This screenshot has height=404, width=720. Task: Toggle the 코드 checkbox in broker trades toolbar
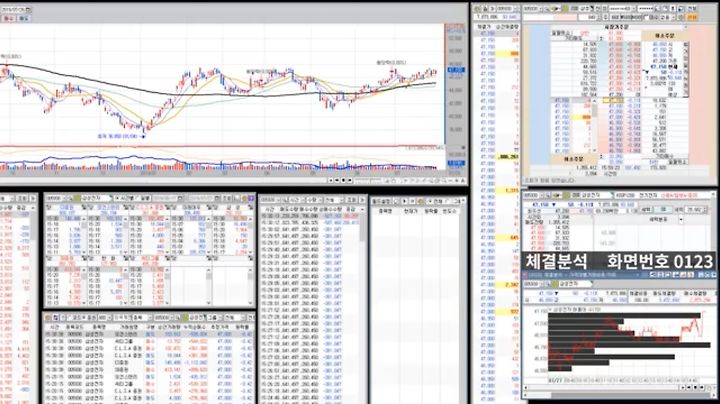71,317
